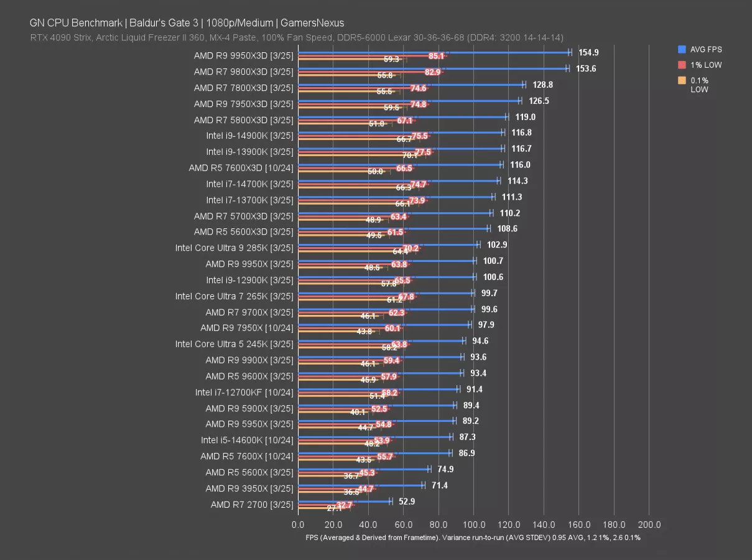This screenshot has height=560, width=752.
Task: Select the Intel Core Ultra 9 285K label
Action: [x=234, y=248]
